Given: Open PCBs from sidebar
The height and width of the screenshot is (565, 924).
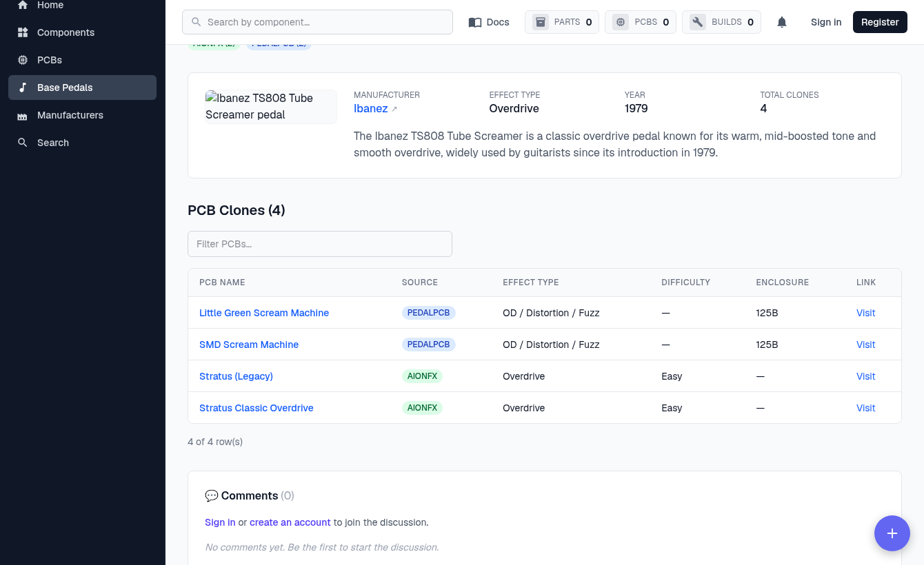Looking at the screenshot, I should pyautogui.click(x=83, y=60).
